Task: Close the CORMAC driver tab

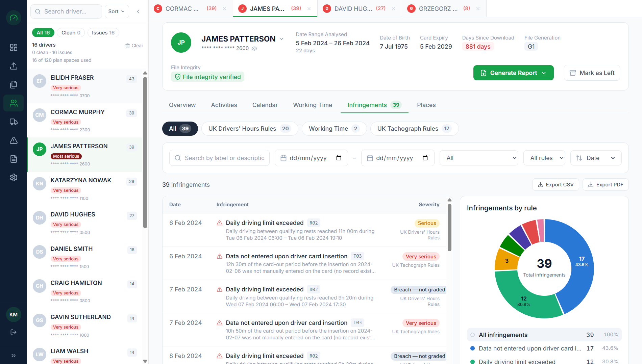Action: [224, 9]
